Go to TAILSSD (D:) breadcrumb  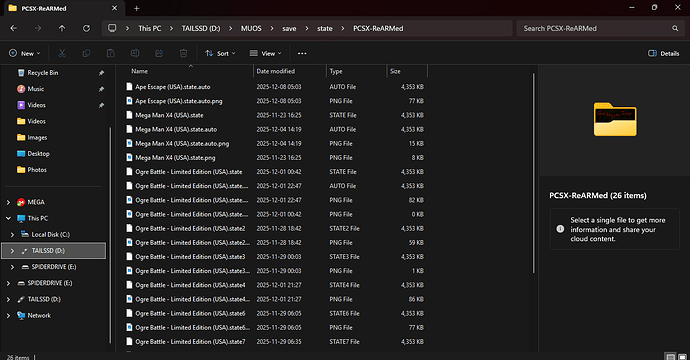tap(201, 28)
